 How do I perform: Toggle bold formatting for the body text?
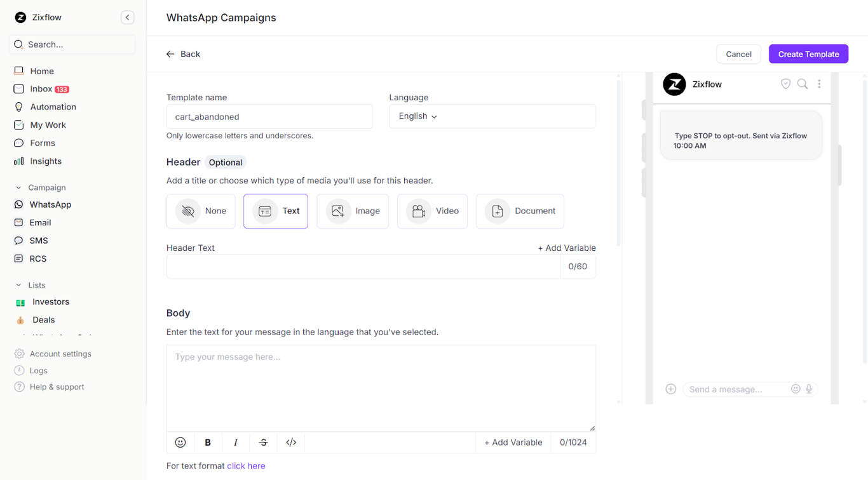point(208,442)
